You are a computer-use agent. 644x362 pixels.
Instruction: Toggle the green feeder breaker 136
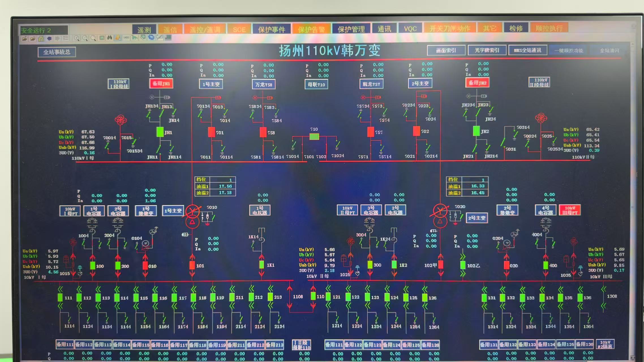tap(580, 298)
